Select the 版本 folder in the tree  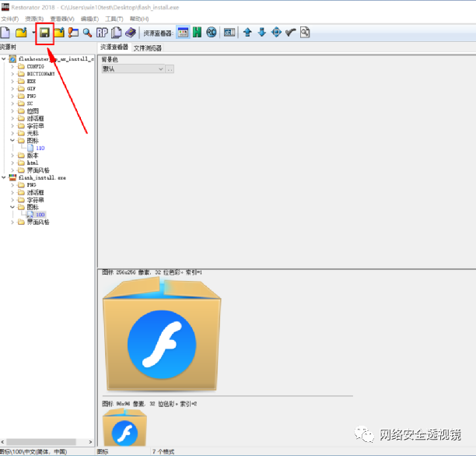pyautogui.click(x=33, y=155)
